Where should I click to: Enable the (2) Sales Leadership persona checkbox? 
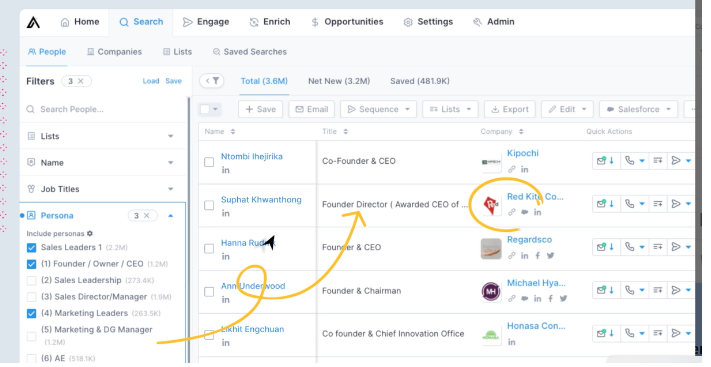31,281
